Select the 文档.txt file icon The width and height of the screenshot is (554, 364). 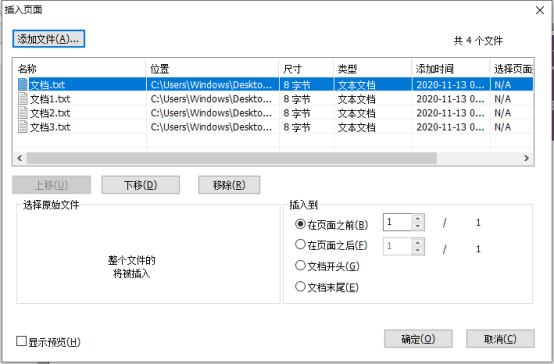(x=23, y=84)
